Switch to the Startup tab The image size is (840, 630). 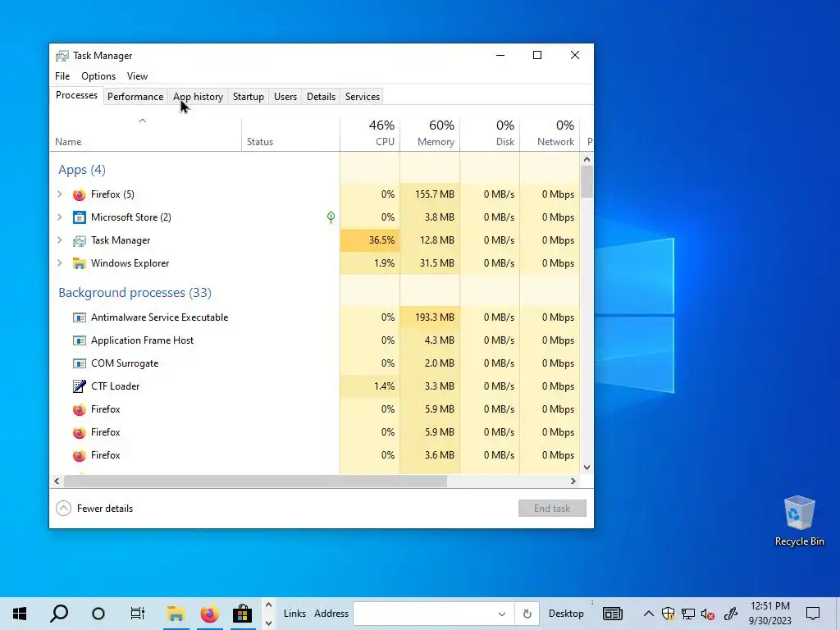(248, 97)
